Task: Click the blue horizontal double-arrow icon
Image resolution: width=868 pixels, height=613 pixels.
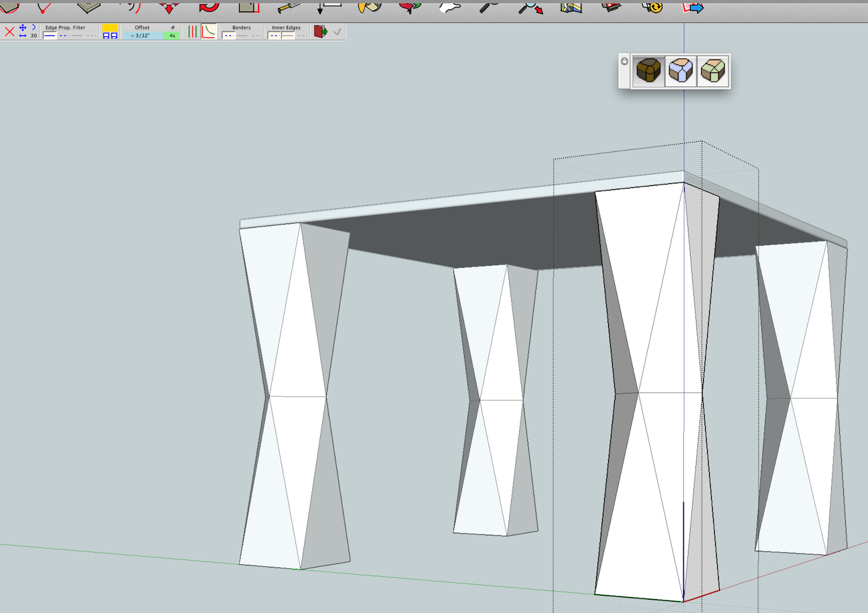Action: 23,35
